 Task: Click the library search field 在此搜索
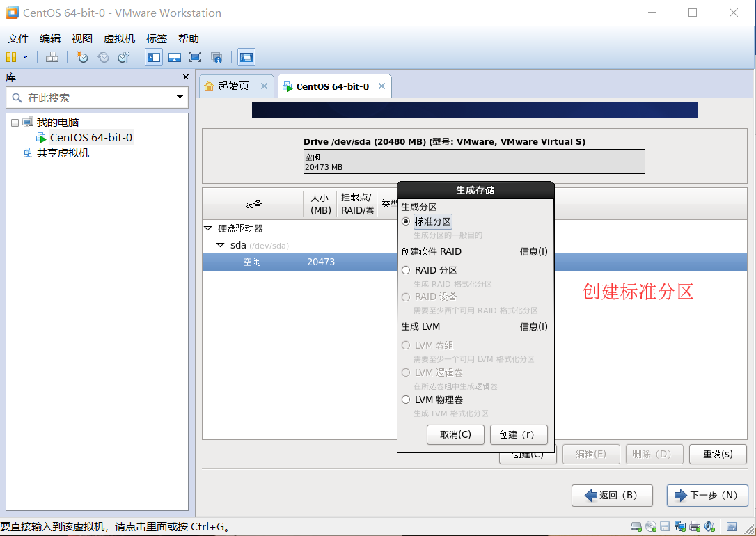pyautogui.click(x=97, y=98)
